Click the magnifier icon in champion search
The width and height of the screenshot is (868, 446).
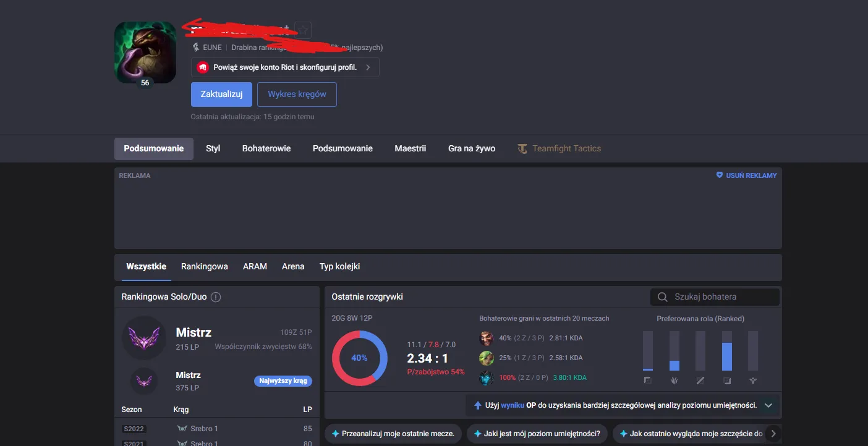click(x=662, y=297)
